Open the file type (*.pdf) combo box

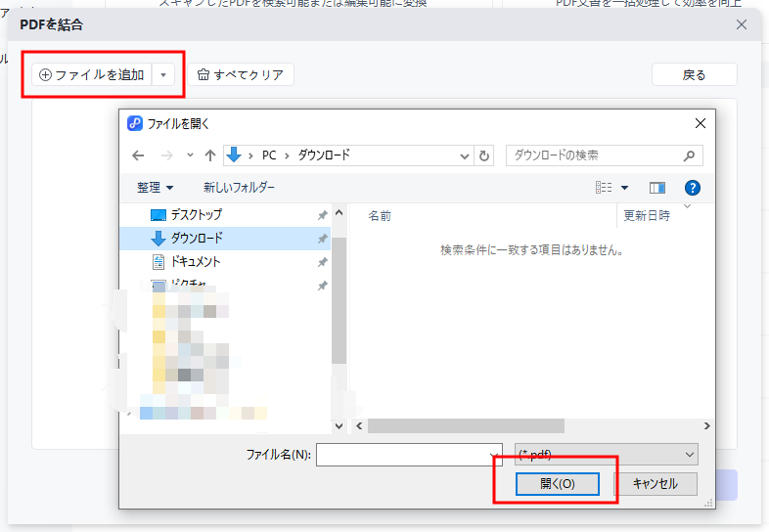pyautogui.click(x=607, y=455)
